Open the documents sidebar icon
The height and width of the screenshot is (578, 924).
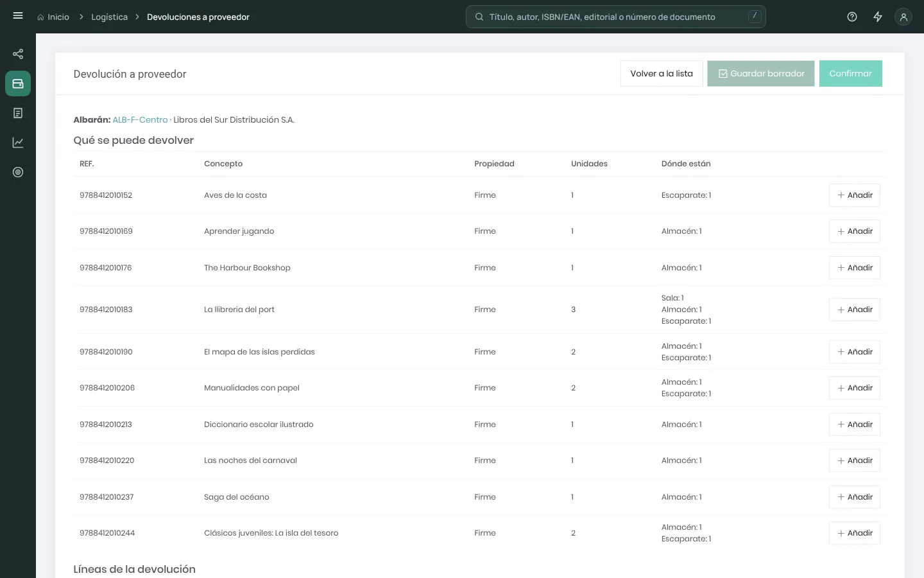[18, 113]
